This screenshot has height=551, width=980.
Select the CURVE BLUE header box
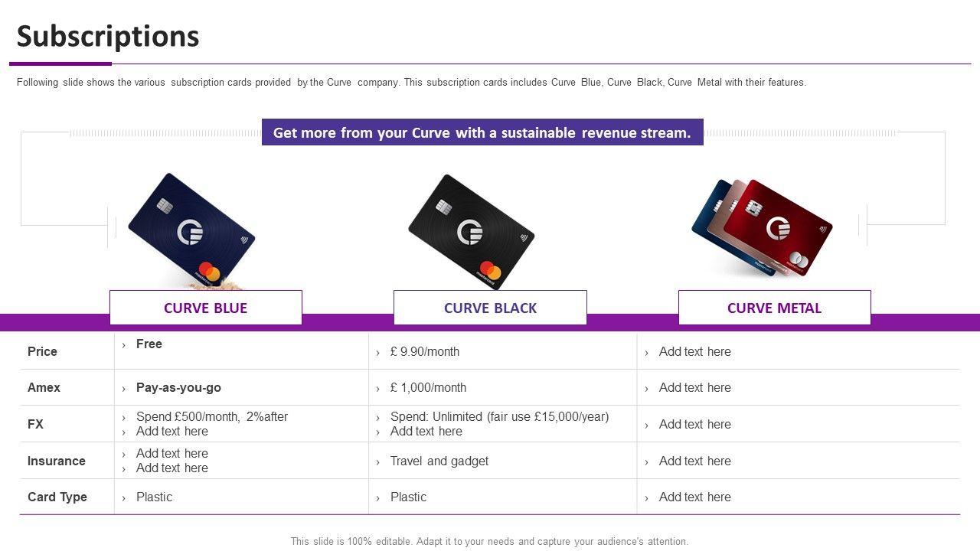(x=206, y=308)
